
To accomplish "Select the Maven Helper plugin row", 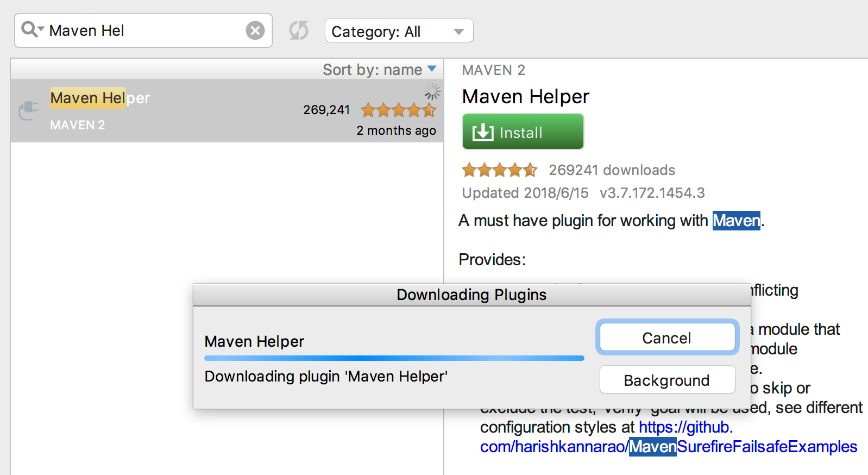I will 227,111.
